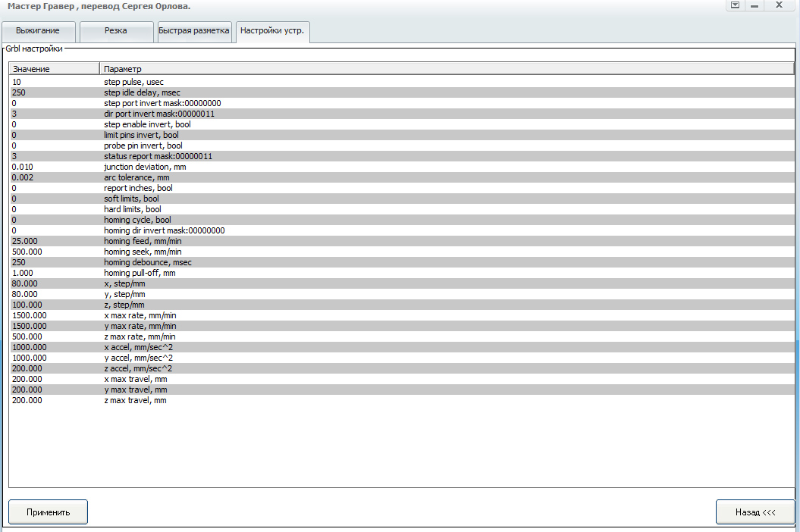The height and width of the screenshot is (532, 800).
Task: Select homing pull-off, mm row
Action: (402, 273)
